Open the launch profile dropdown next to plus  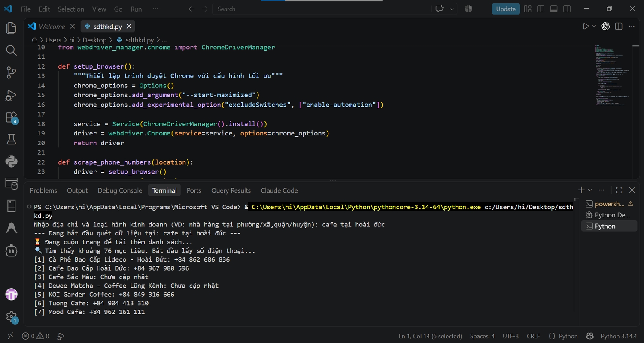coord(590,190)
